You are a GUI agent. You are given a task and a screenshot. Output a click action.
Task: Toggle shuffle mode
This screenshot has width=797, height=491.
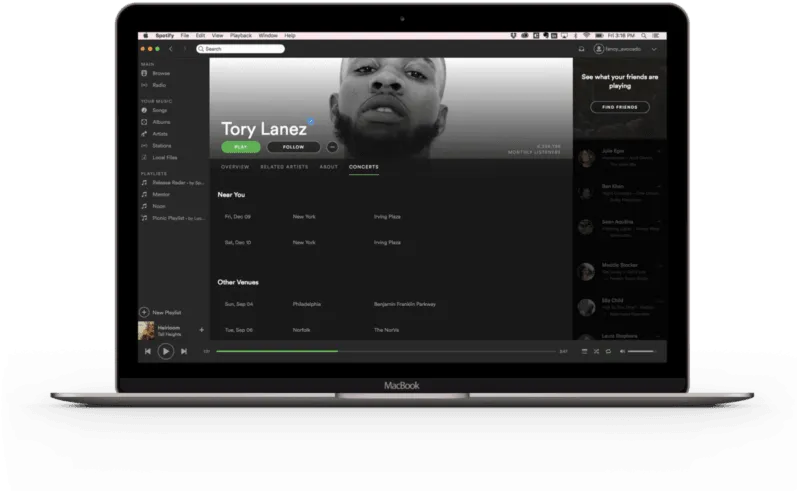coord(596,351)
